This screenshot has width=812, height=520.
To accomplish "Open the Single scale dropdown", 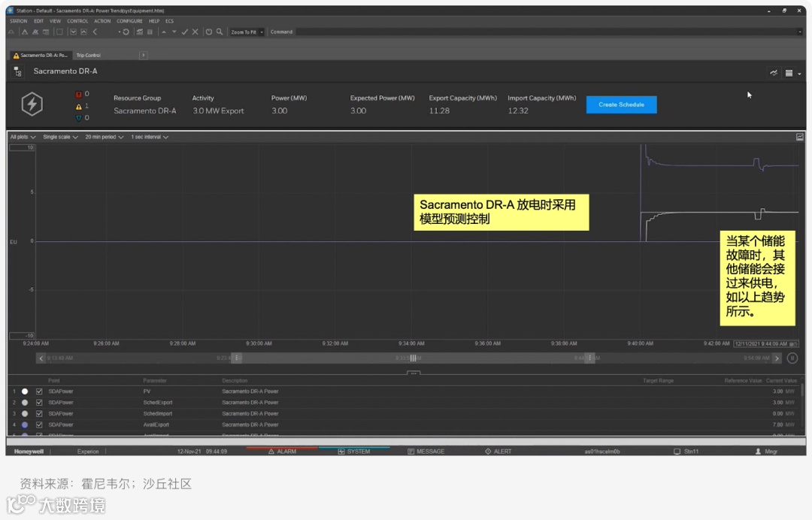I will [x=60, y=137].
